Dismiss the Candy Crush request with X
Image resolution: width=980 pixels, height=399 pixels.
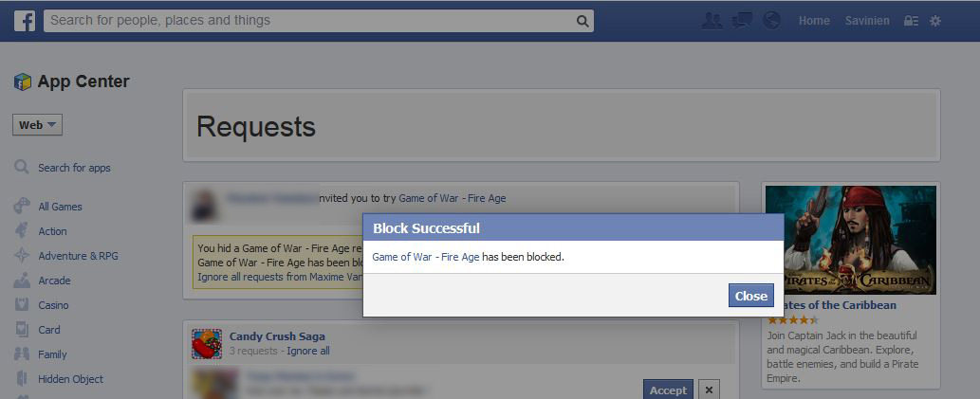[x=709, y=390]
